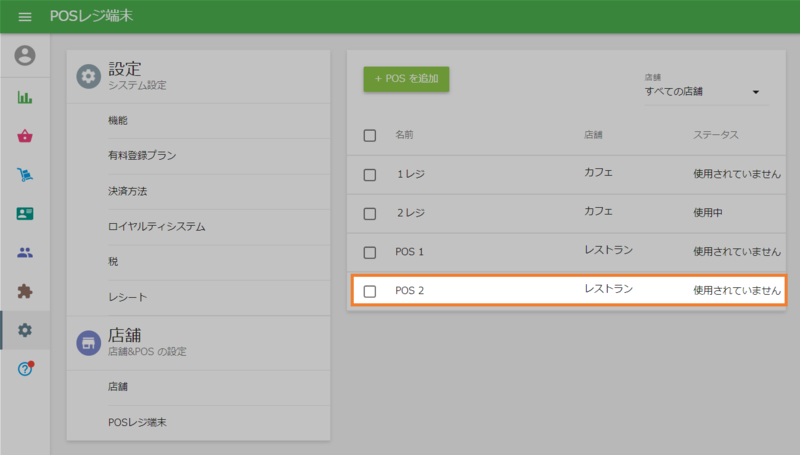Screen dimensions: 800x455
Task: Select レシート in the settings list
Action: click(127, 298)
